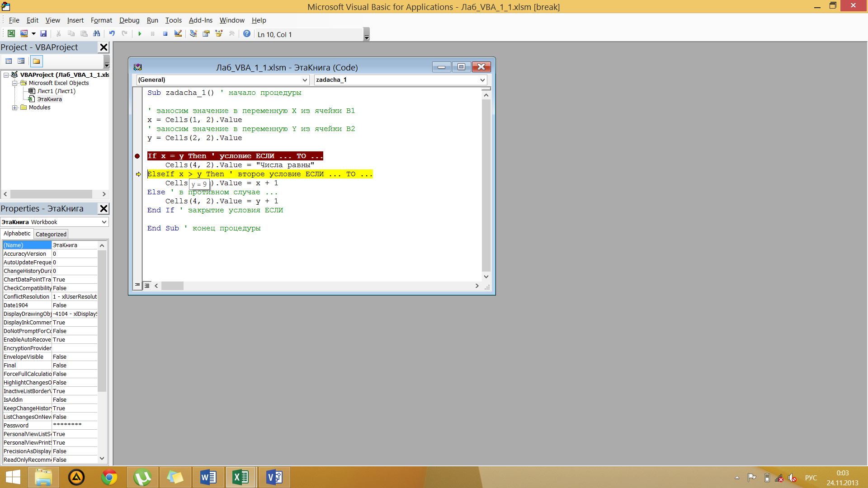The width and height of the screenshot is (868, 488).
Task: Save the workbook with the floppy icon
Action: (43, 33)
